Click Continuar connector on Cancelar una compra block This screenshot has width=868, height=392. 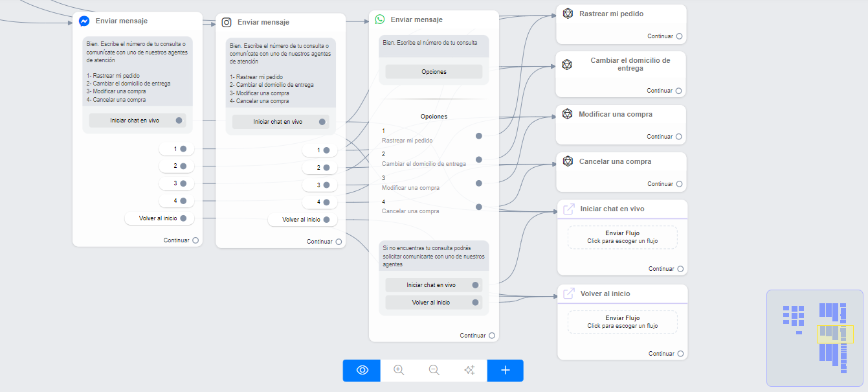tap(679, 184)
